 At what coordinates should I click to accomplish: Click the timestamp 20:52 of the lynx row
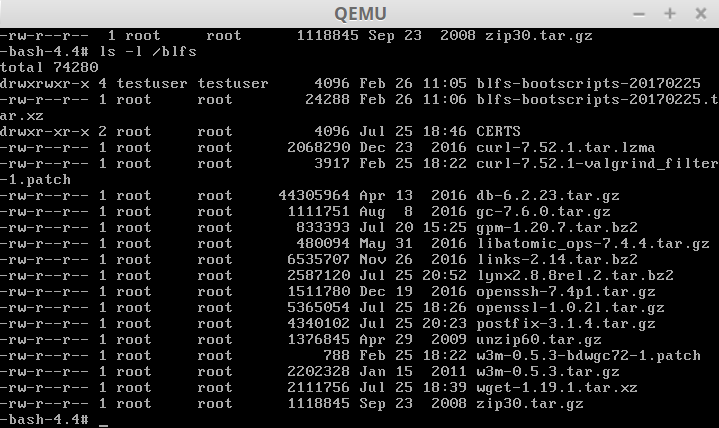pos(444,276)
